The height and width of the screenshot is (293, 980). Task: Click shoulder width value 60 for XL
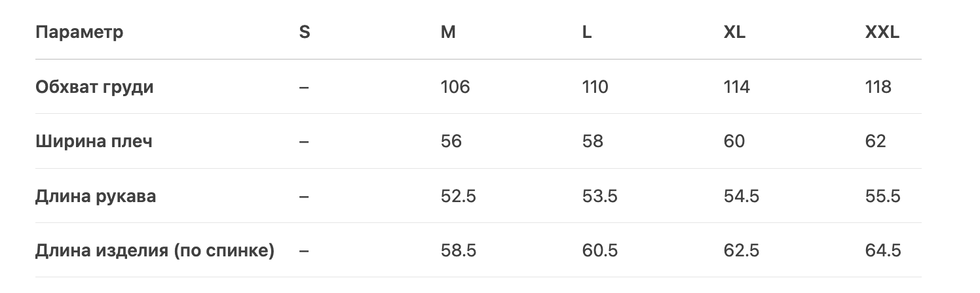tap(734, 141)
